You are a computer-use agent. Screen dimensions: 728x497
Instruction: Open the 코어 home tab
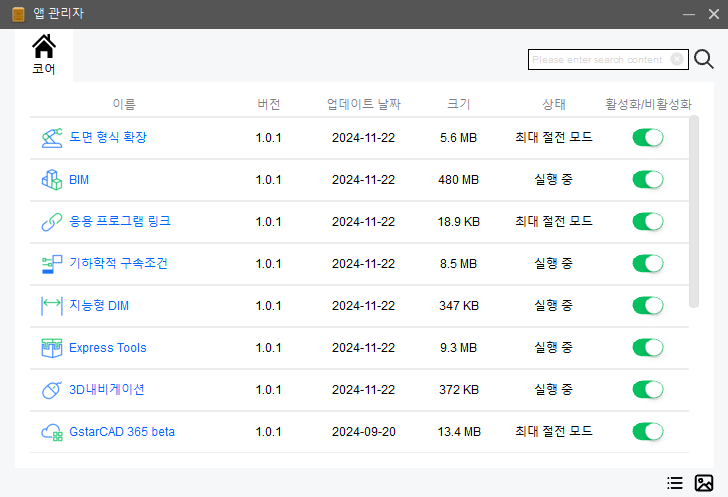click(x=44, y=55)
